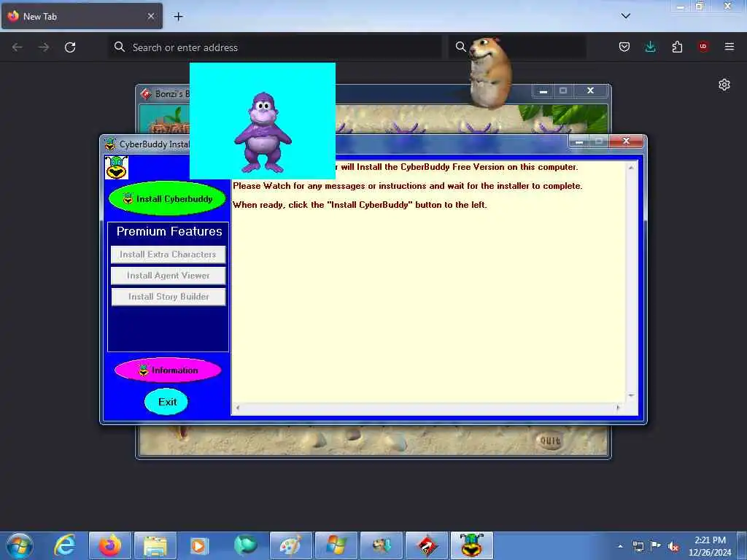This screenshot has width=747, height=560.
Task: Open Action Center flag tray icon
Action: click(x=656, y=545)
